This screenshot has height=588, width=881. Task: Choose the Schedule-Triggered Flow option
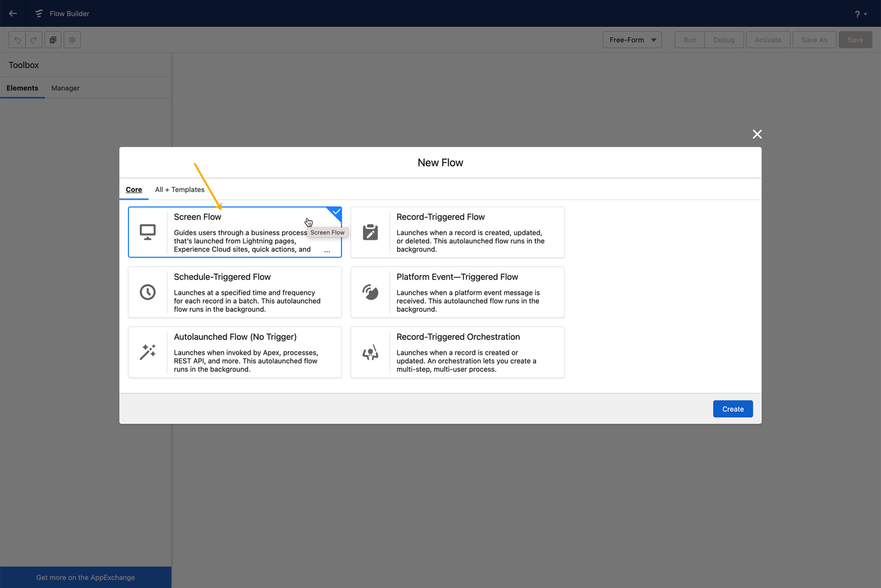[235, 292]
